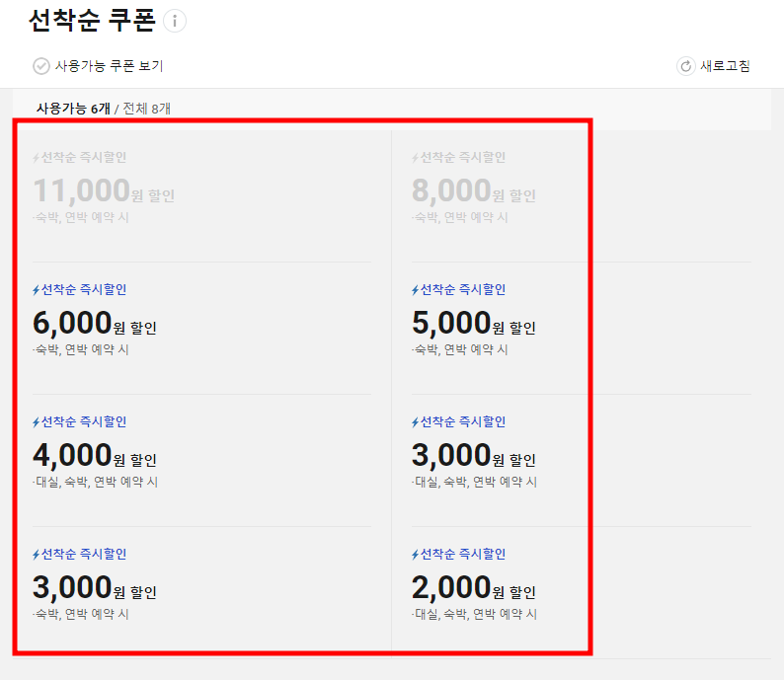The image size is (784, 680).
Task: Toggle the 사용가능 쿠폰 보기 checkbox
Action: coord(41,66)
